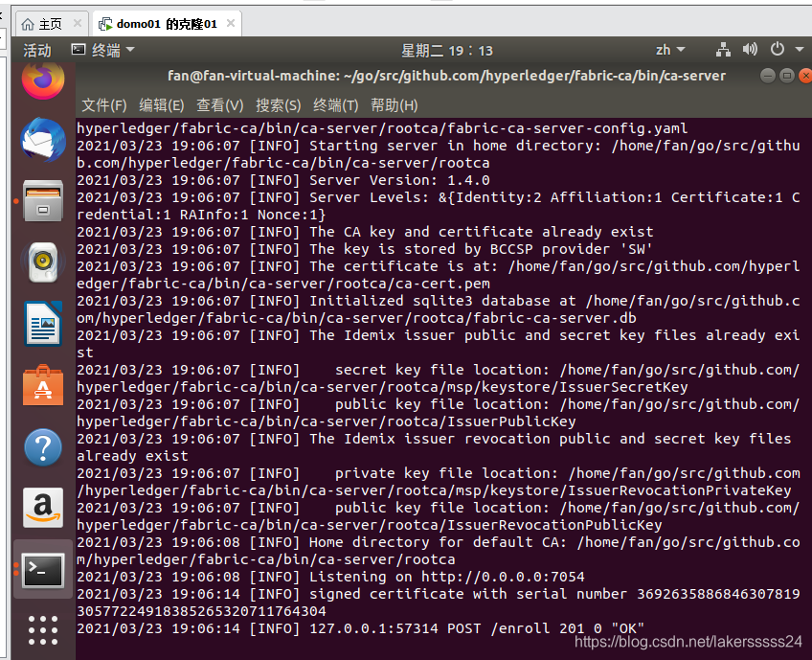Click the CSDN blog watermark link

689,642
